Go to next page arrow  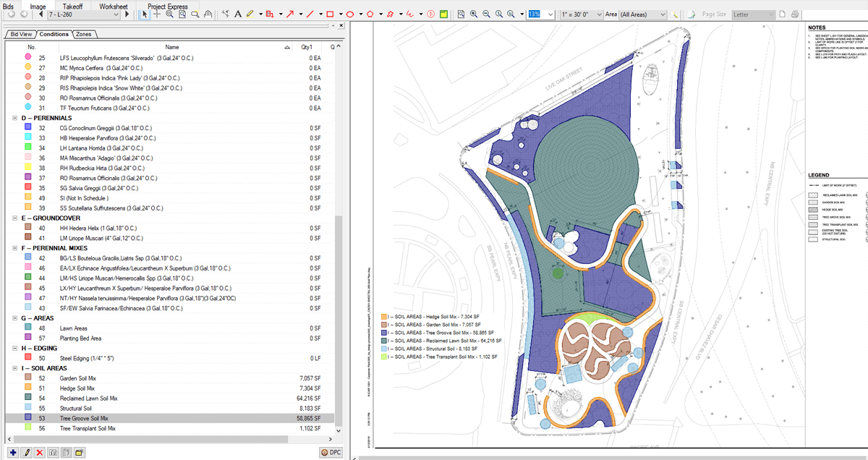click(x=127, y=14)
